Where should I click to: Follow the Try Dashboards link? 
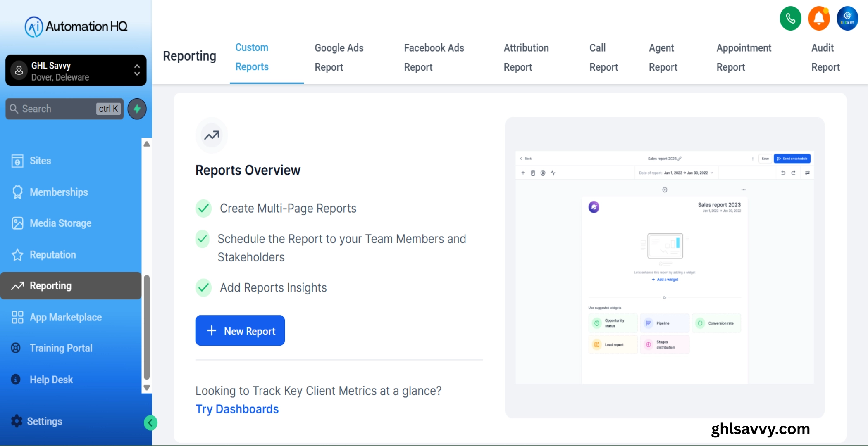237,409
